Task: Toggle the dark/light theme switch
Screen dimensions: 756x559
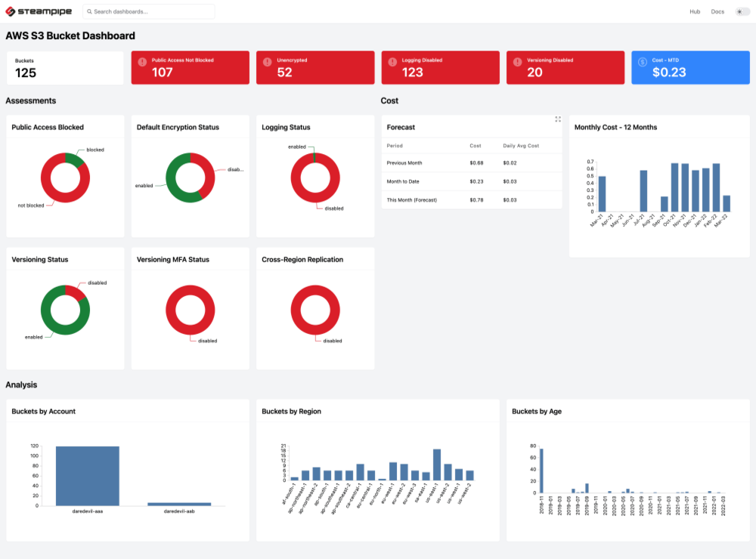Action: point(742,11)
